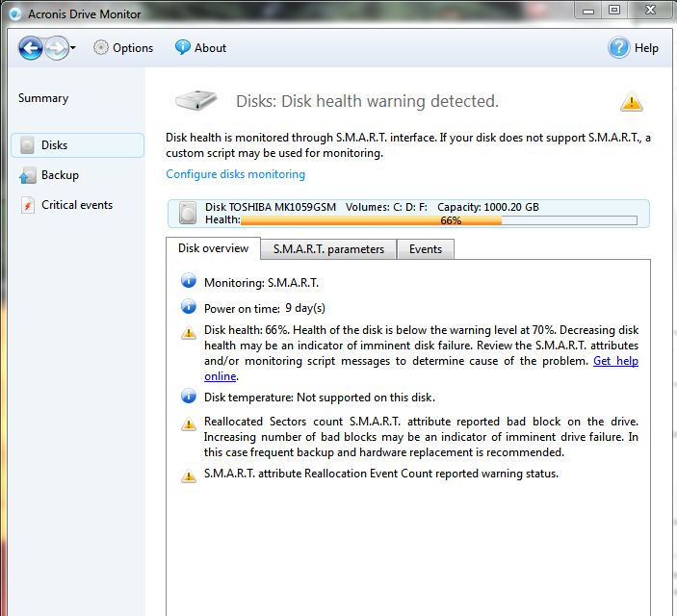Viewport: 677px width, 616px height.
Task: Click Disk temperature: Not supported text
Action: [320, 398]
